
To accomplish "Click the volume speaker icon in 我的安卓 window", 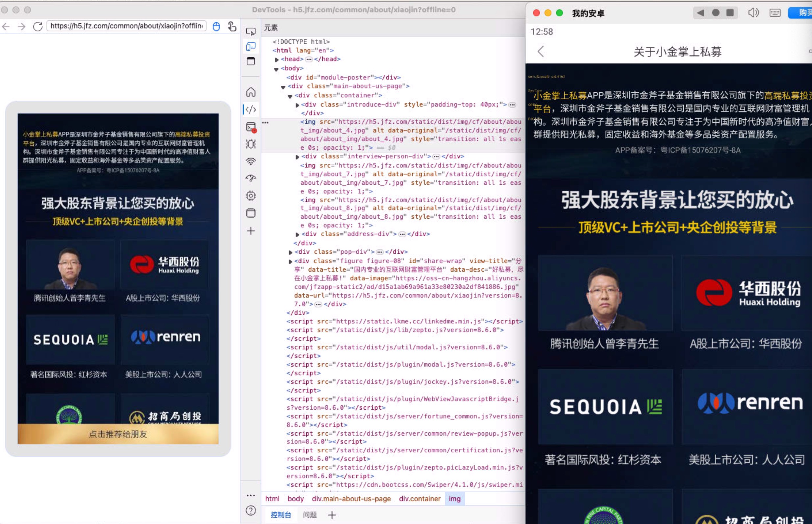I will pyautogui.click(x=753, y=13).
